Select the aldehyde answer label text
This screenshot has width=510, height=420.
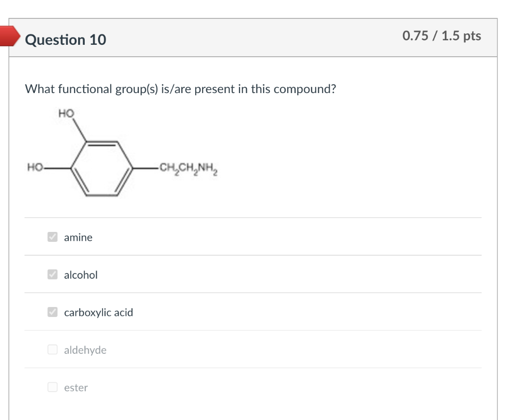click(85, 350)
